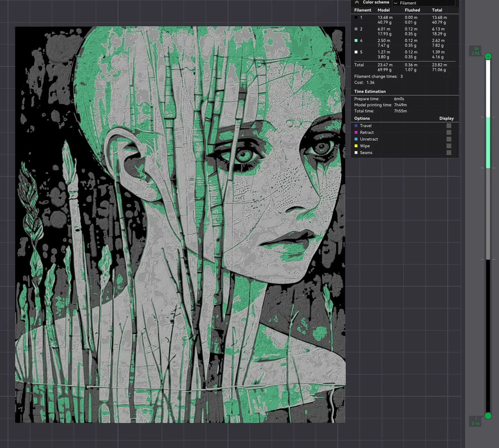Select filament 5 white color swatch
The width and height of the screenshot is (499, 448).
[356, 52]
